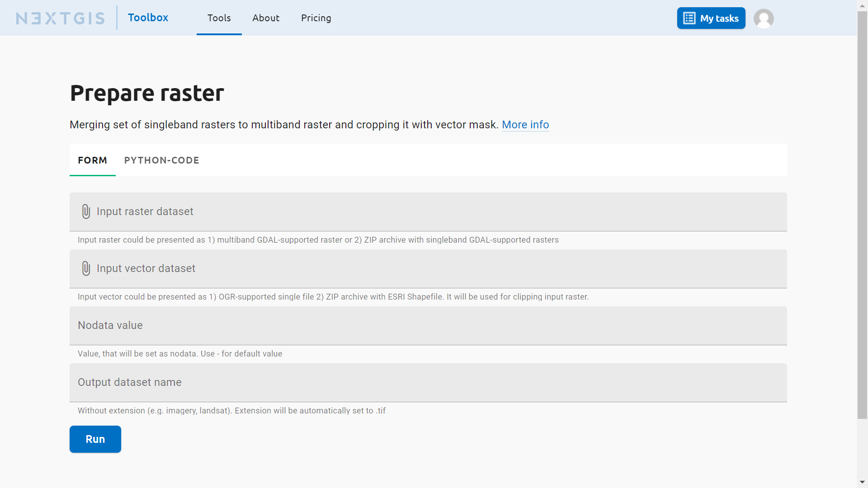Open the About page
This screenshot has width=868, height=488.
coord(266,18)
